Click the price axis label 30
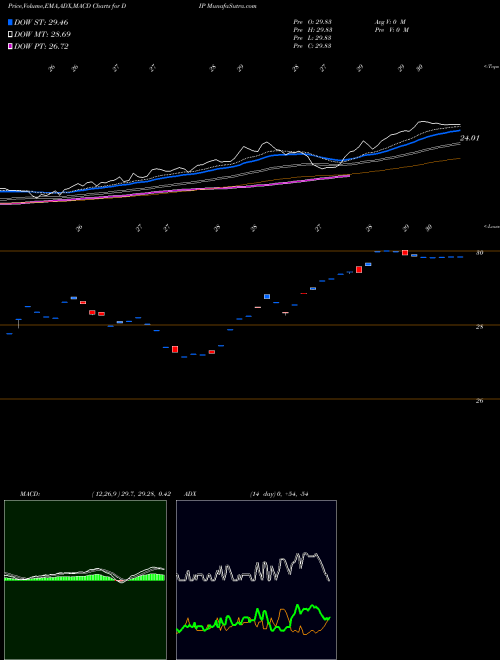Screen dimensions: 500x660 [479, 253]
